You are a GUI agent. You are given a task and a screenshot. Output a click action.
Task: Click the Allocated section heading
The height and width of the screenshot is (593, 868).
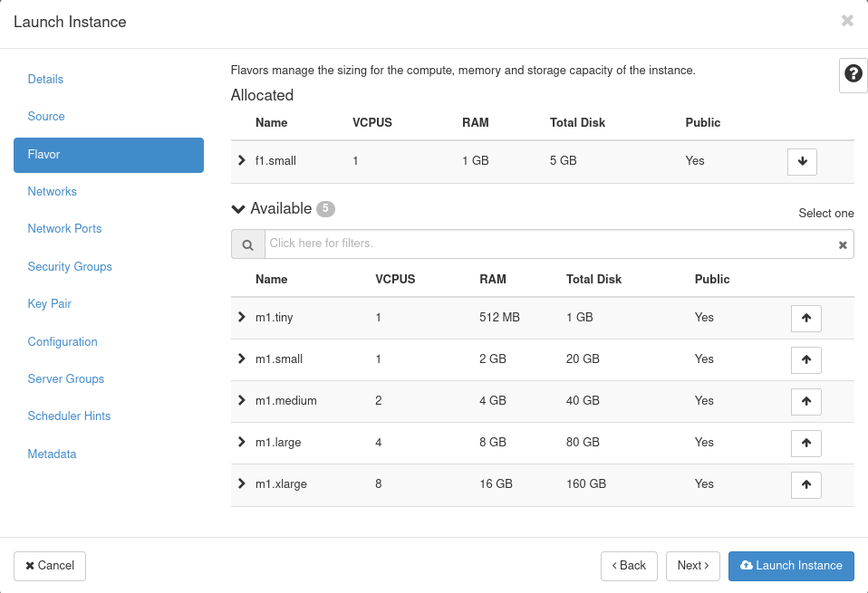[x=262, y=95]
